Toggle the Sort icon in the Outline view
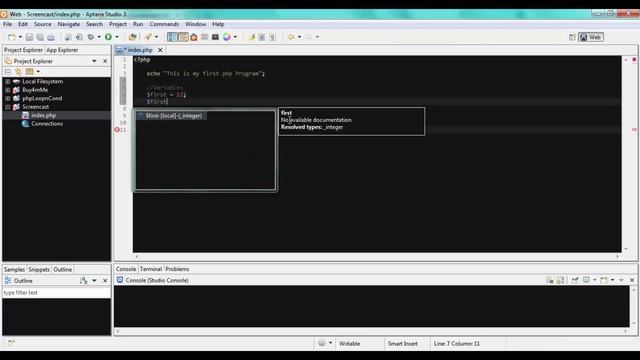640x360 pixels. click(x=84, y=281)
